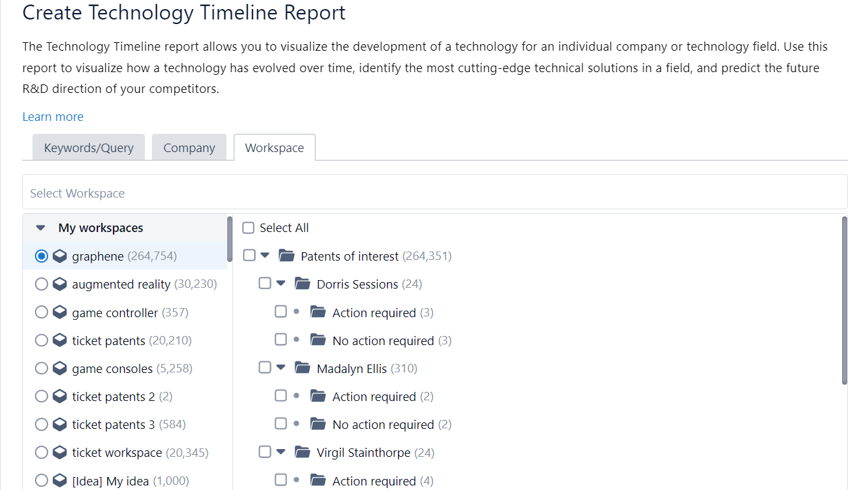
Task: Click the graphene workspace cube icon
Action: (x=60, y=256)
